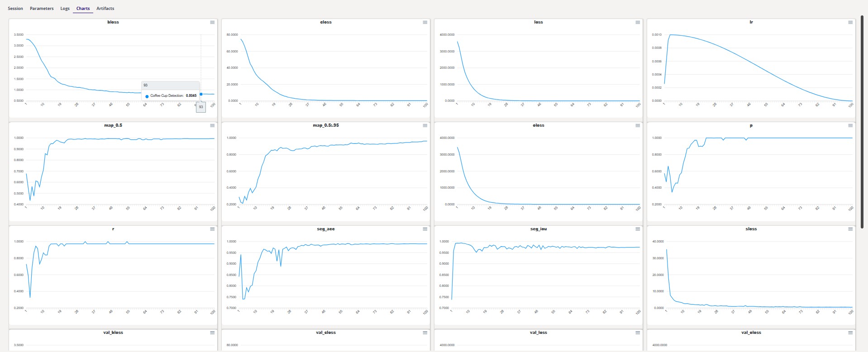Open the map_0.5:.95 chart menu icon
The height and width of the screenshot is (352, 868).
(425, 126)
